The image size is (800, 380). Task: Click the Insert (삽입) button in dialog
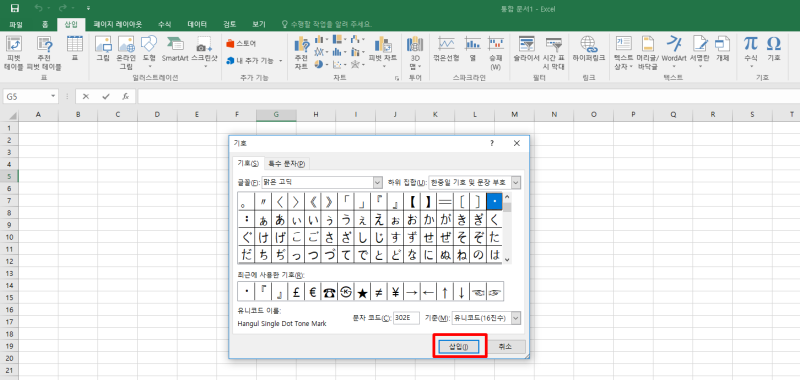coord(459,346)
